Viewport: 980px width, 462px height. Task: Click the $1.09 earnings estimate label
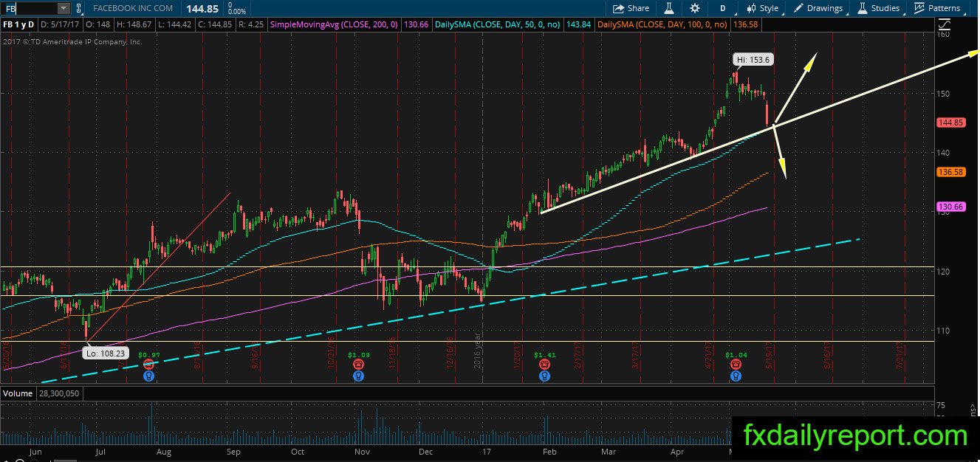coord(358,355)
